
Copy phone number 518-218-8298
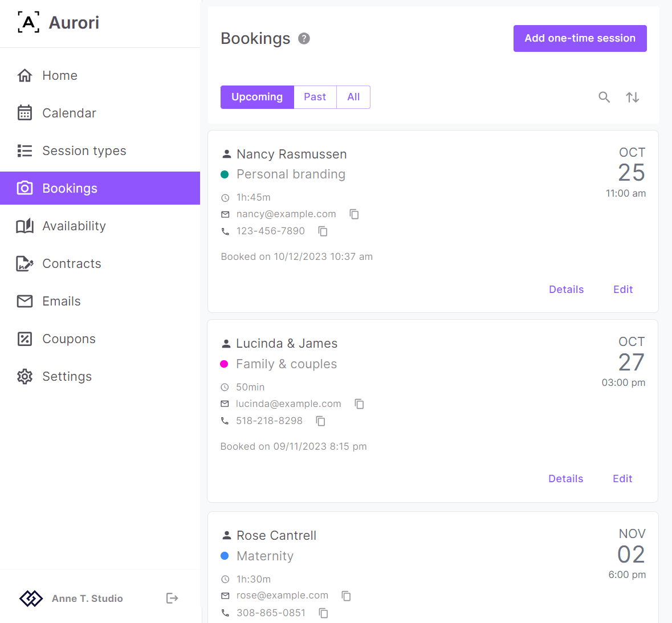pyautogui.click(x=320, y=421)
